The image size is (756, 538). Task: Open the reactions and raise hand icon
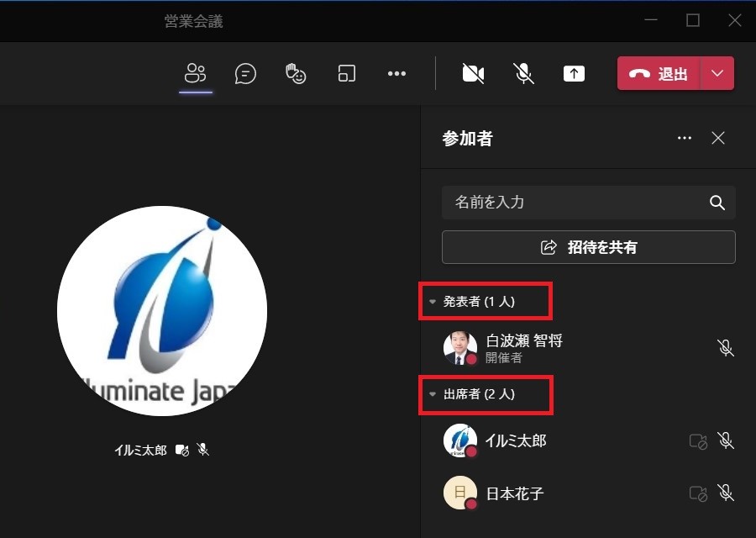(296, 74)
